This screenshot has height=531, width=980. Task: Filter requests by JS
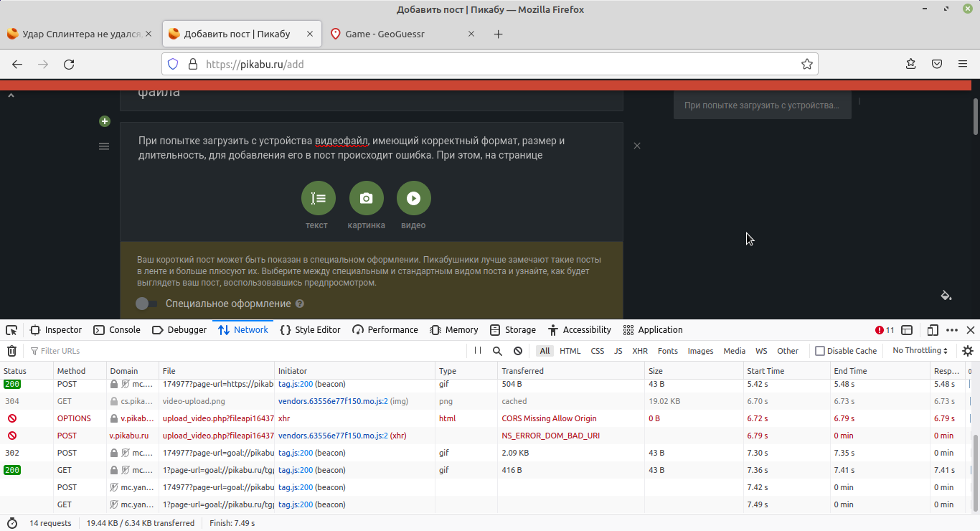tap(618, 351)
